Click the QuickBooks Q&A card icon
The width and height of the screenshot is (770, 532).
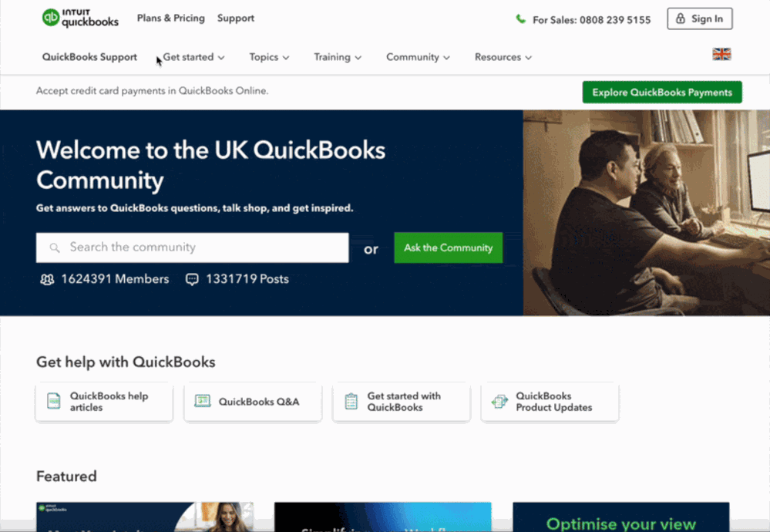(202, 402)
